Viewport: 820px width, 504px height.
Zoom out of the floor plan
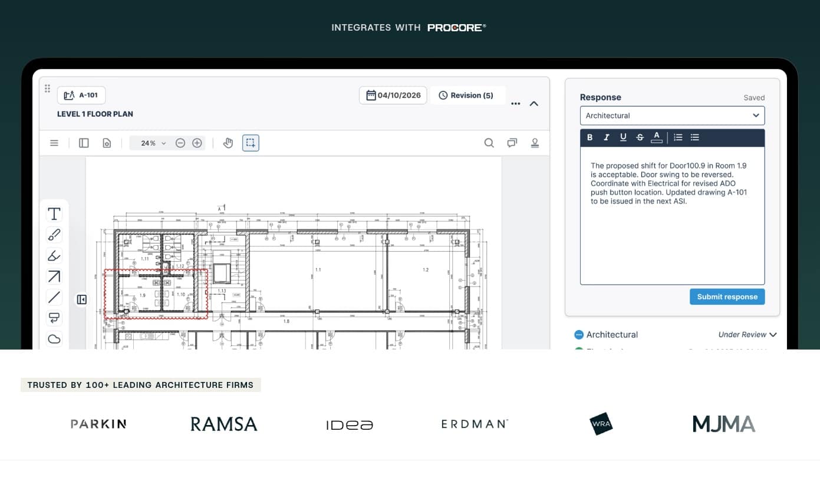point(180,143)
